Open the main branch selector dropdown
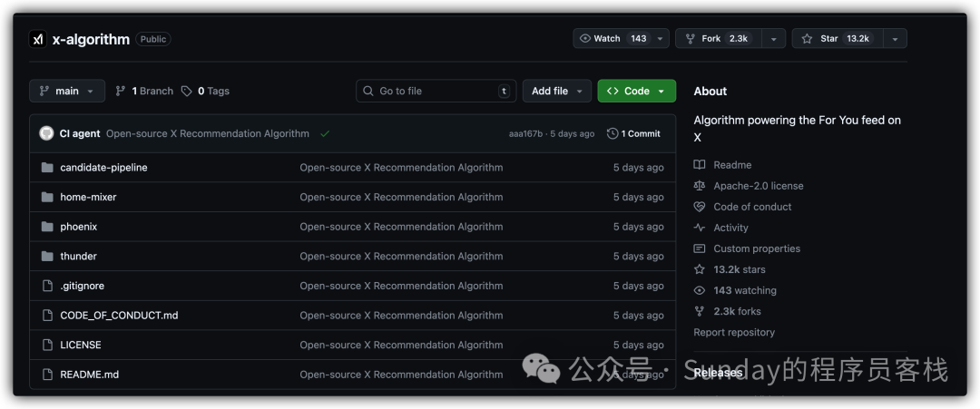This screenshot has height=409, width=980. pyautogui.click(x=67, y=92)
